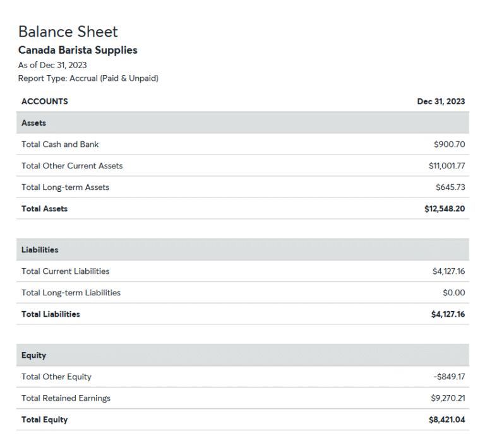Viewport: 485px width, 448px height.
Task: Select the $9,270.21 retained earnings amount
Action: click(448, 398)
